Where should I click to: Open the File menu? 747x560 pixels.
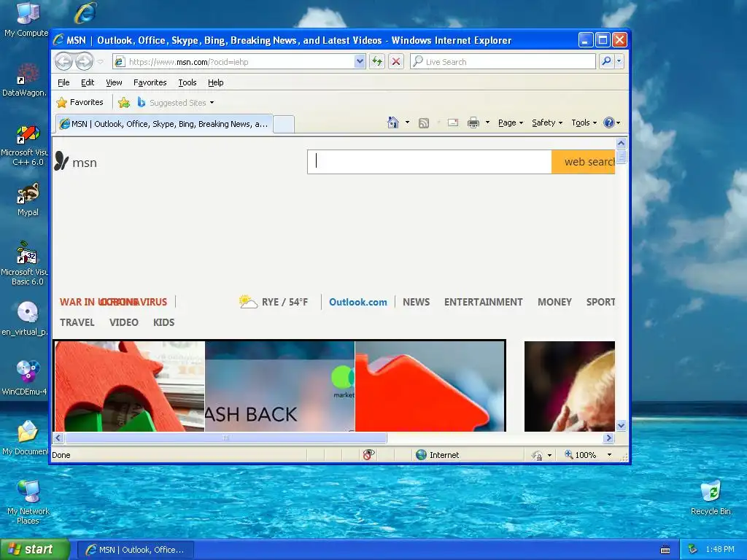pos(63,82)
